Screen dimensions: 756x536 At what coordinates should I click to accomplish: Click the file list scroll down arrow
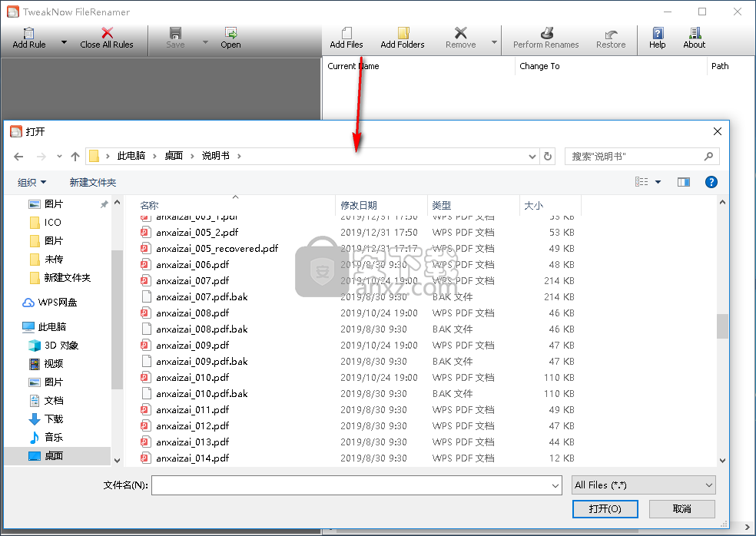pos(722,460)
